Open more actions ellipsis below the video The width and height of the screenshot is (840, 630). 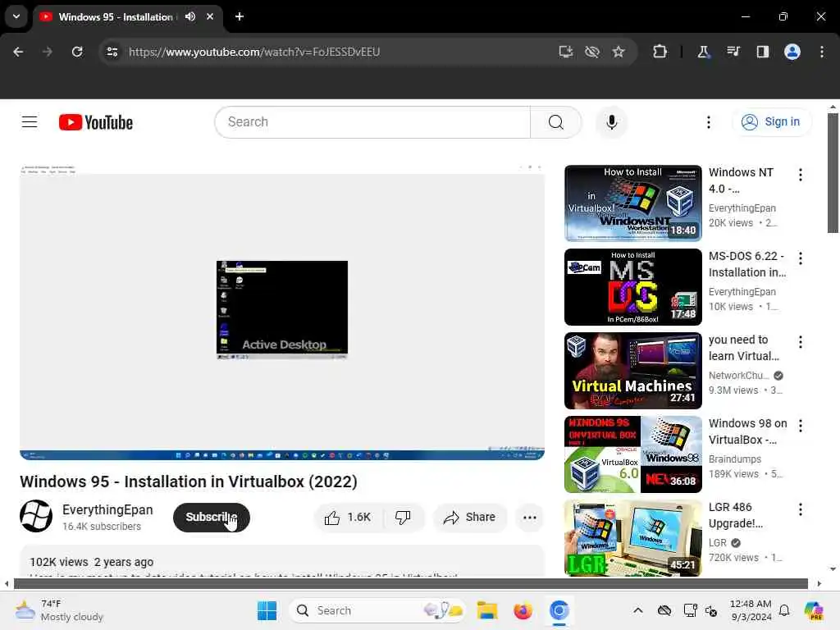point(529,518)
